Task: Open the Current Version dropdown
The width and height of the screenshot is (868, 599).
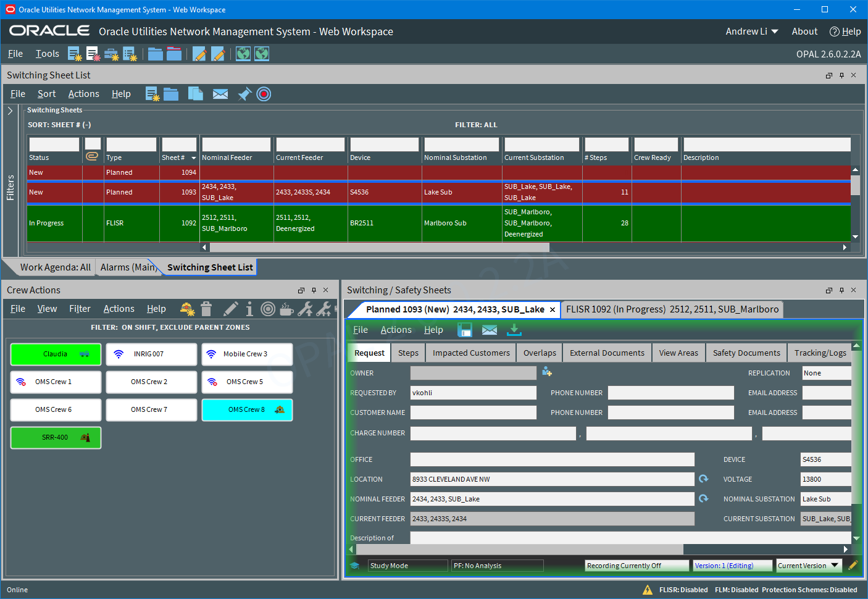Action: coord(809,565)
